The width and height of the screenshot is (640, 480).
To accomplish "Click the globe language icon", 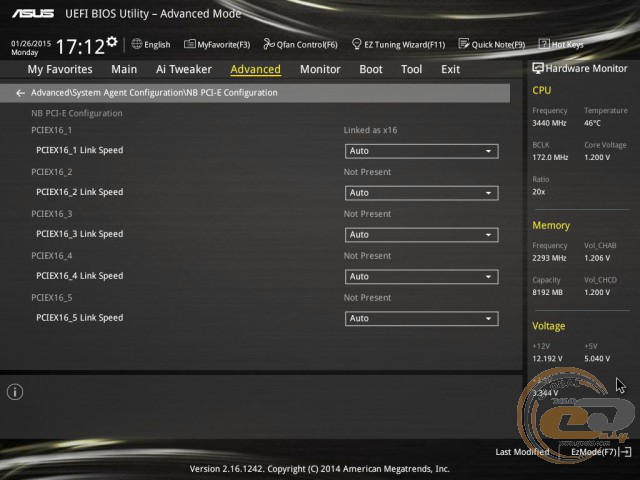I will click(137, 44).
